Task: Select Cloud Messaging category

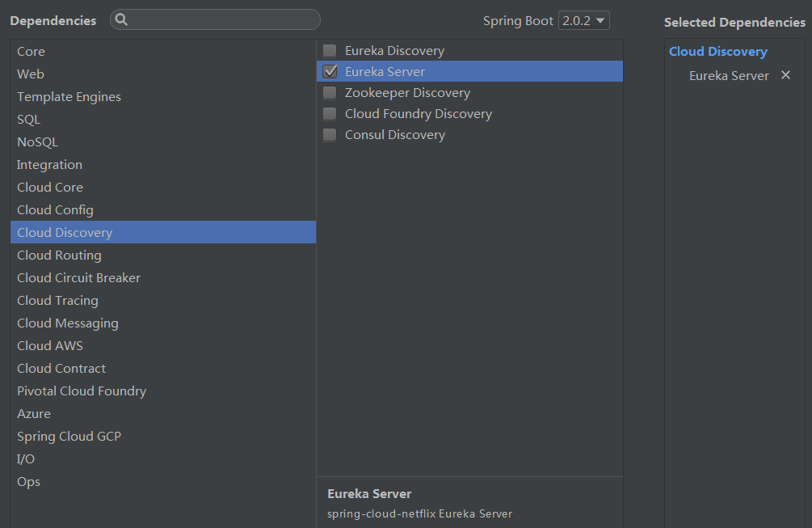Action: click(163, 323)
